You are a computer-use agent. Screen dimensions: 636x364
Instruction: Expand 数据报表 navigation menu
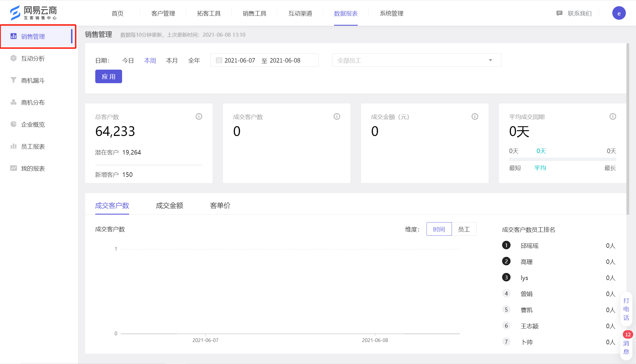click(346, 13)
